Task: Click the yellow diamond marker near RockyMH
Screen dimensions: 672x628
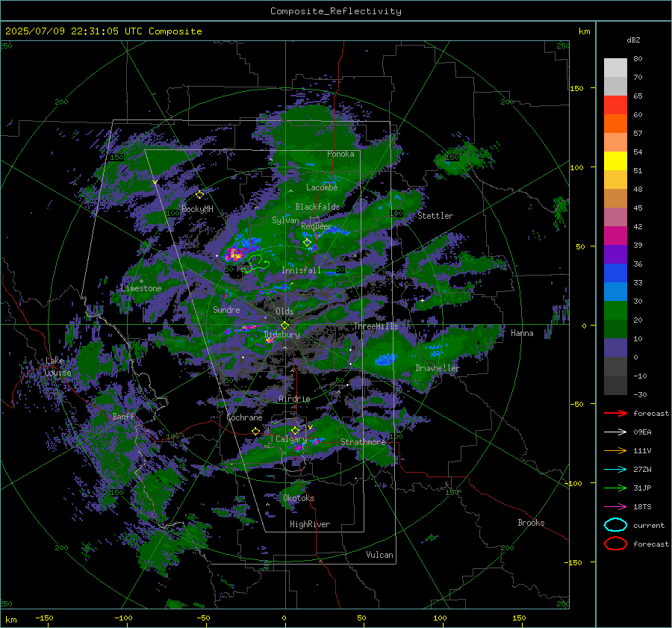Action: [199, 195]
